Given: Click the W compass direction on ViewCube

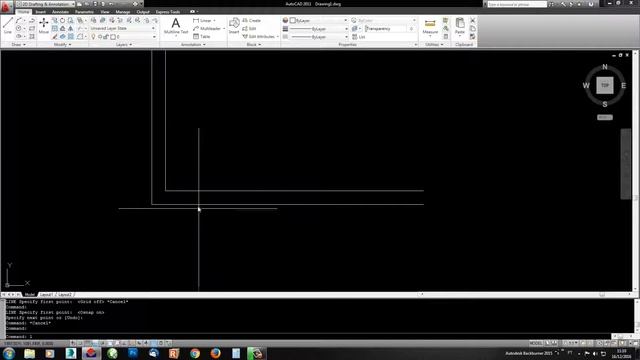Looking at the screenshot, I should pos(586,86).
